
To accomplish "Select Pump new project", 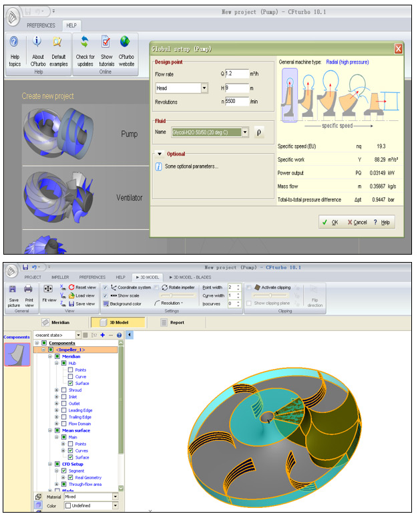I will [x=85, y=134].
